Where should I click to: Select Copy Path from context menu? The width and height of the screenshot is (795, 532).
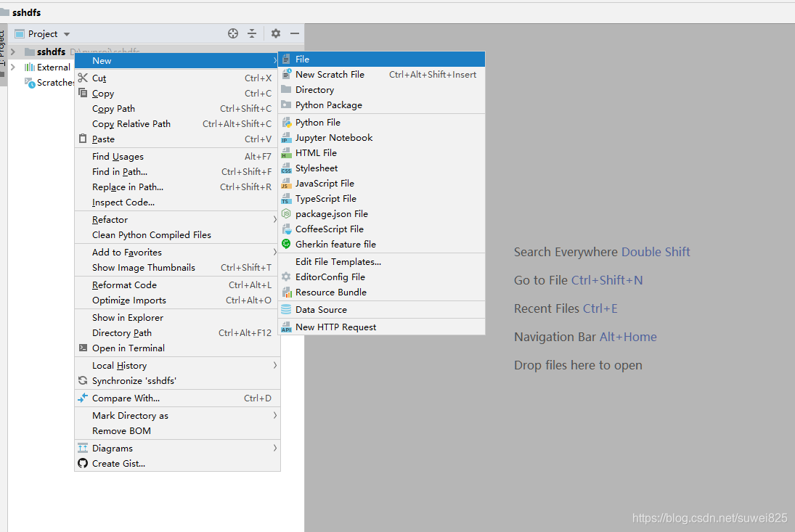(177, 108)
